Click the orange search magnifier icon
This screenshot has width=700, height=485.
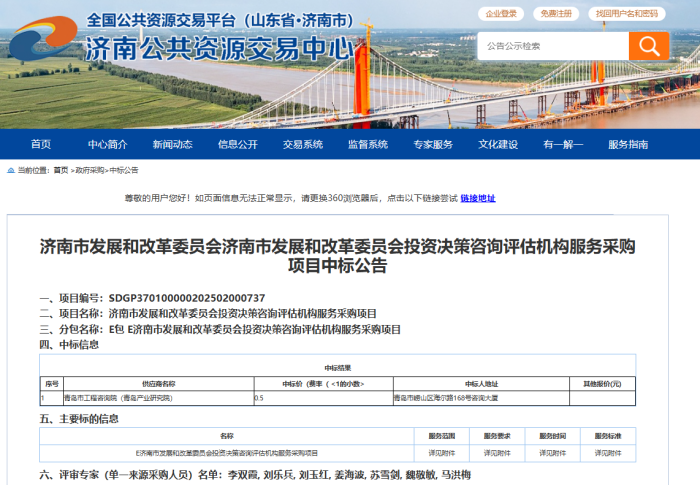(649, 46)
